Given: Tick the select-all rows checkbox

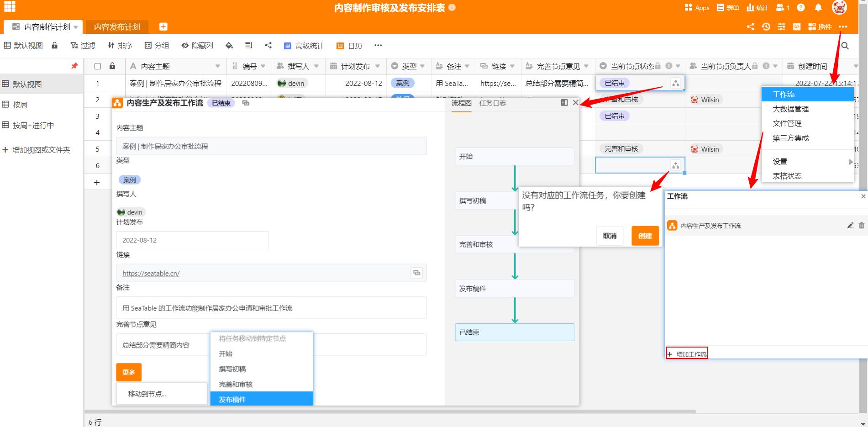Looking at the screenshot, I should point(97,66).
